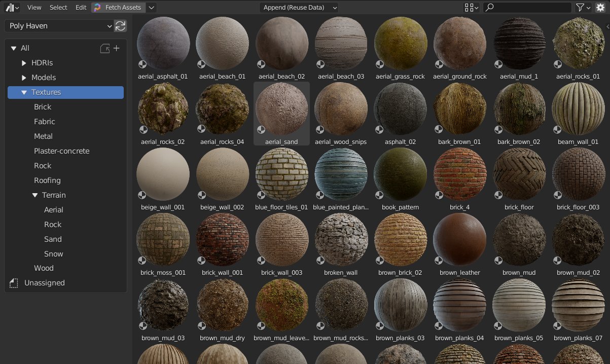Screen dimensions: 610x364
Task: Select the book_pattern material thumbnail
Action: coord(401,173)
